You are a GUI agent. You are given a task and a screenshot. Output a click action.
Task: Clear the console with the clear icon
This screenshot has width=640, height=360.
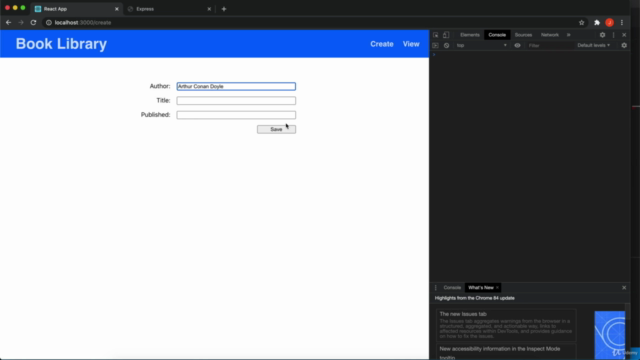(x=446, y=45)
